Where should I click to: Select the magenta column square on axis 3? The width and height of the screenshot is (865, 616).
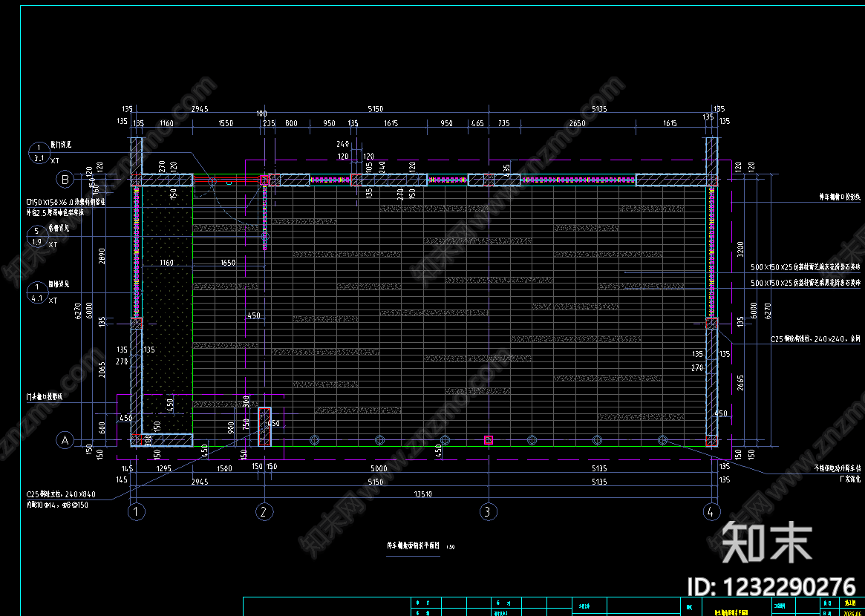[x=489, y=439]
